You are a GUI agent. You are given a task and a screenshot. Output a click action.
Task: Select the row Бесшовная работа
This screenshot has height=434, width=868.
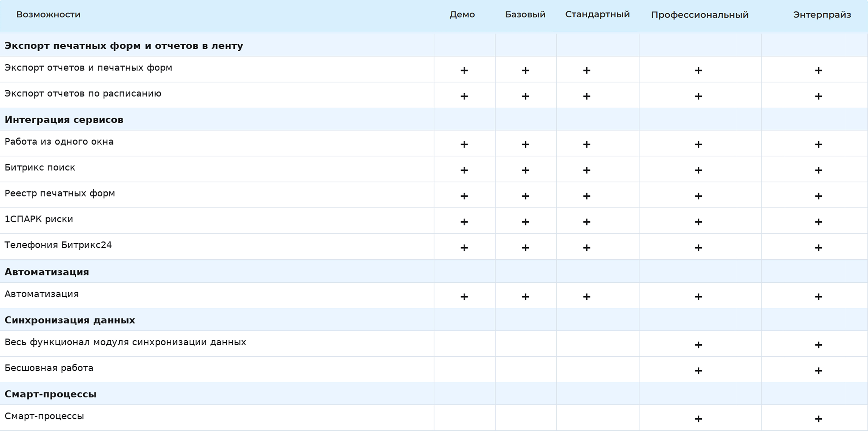434,370
